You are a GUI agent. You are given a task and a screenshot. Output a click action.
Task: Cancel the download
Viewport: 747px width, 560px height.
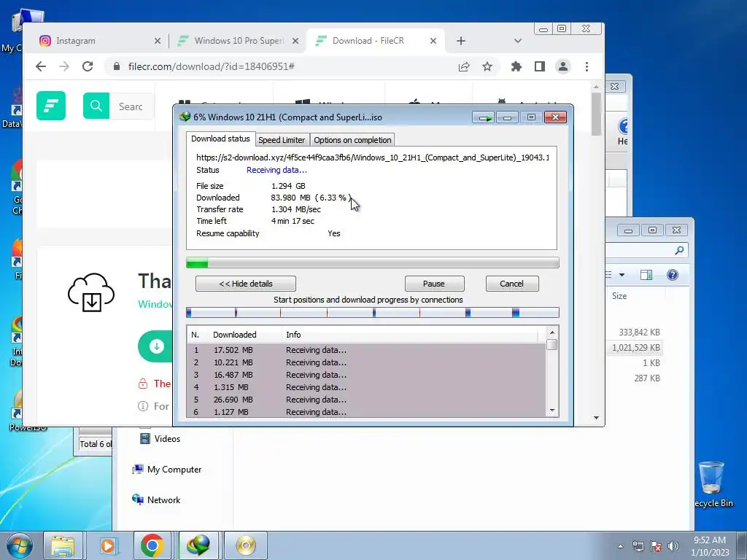pyautogui.click(x=512, y=284)
